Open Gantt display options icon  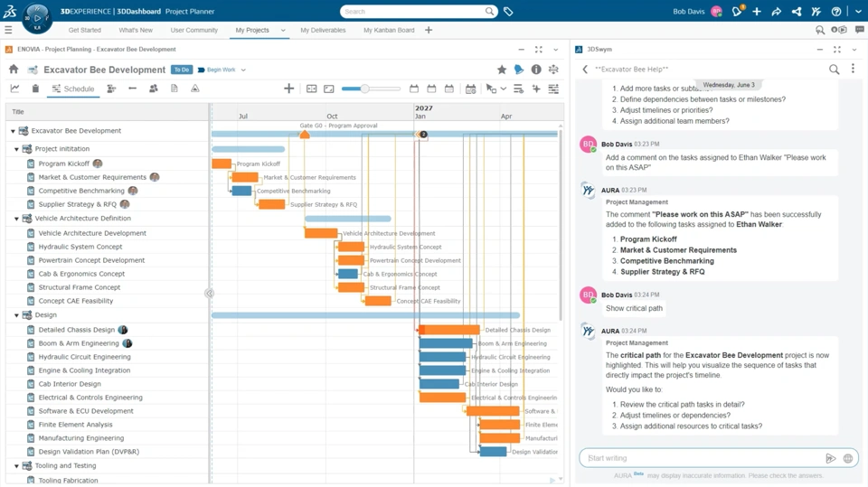tap(553, 89)
